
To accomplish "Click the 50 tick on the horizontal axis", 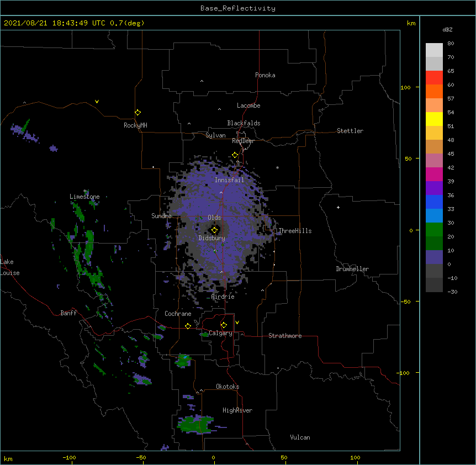I will coord(284,458).
